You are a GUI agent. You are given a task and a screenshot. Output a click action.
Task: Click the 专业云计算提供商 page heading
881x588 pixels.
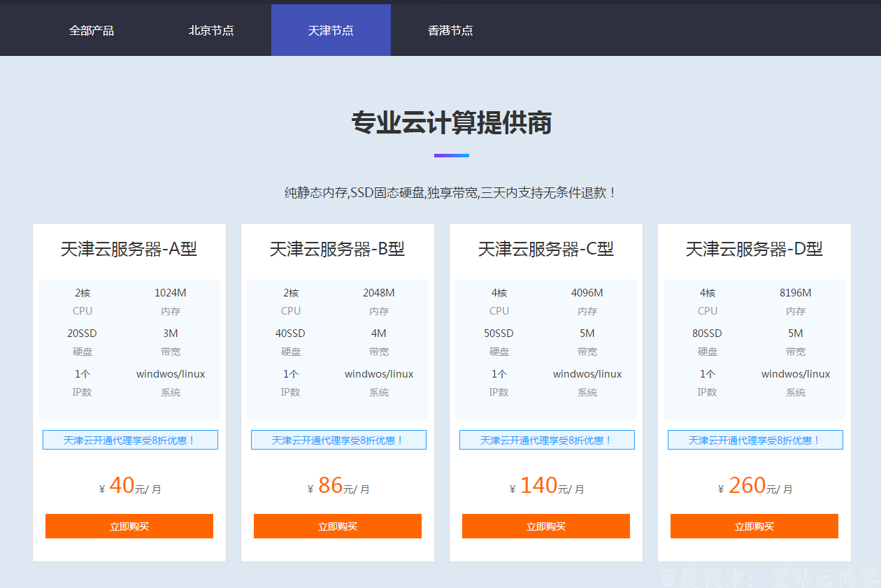452,123
